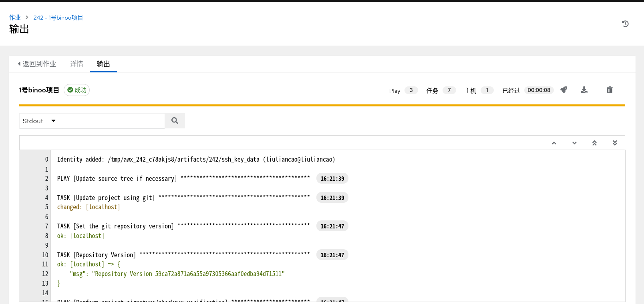644x304 pixels.
Task: Click the output search input field
Action: [x=114, y=121]
